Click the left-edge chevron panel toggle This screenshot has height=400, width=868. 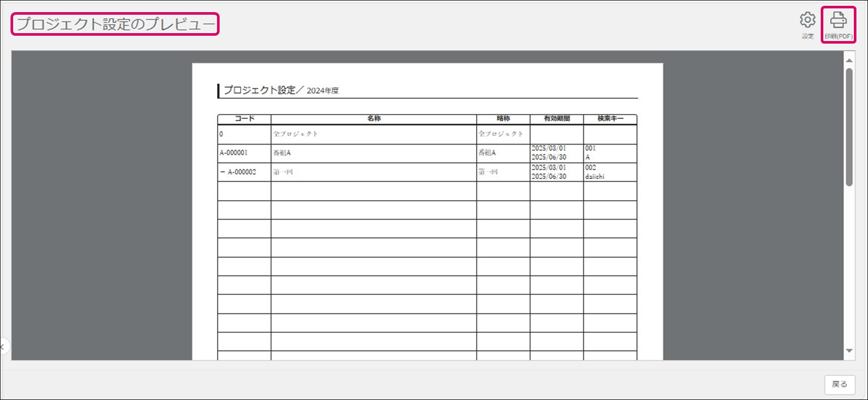tap(3, 347)
